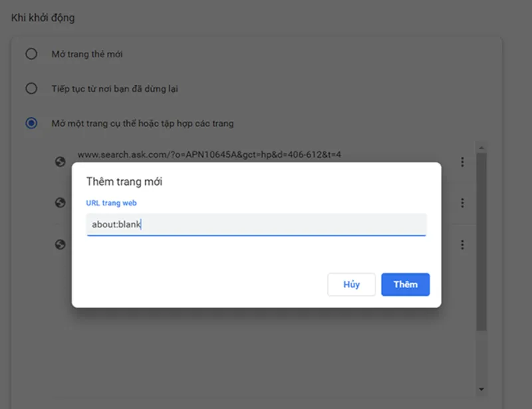This screenshot has width=532, height=409.
Task: Click the scroll-up arrow of the page list
Action: point(481,148)
